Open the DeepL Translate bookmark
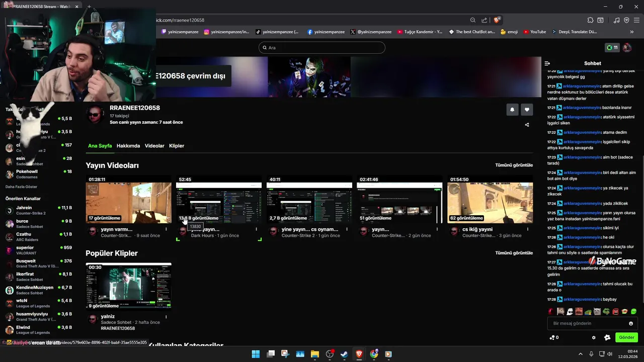Image resolution: width=644 pixels, height=362 pixels. click(x=574, y=32)
